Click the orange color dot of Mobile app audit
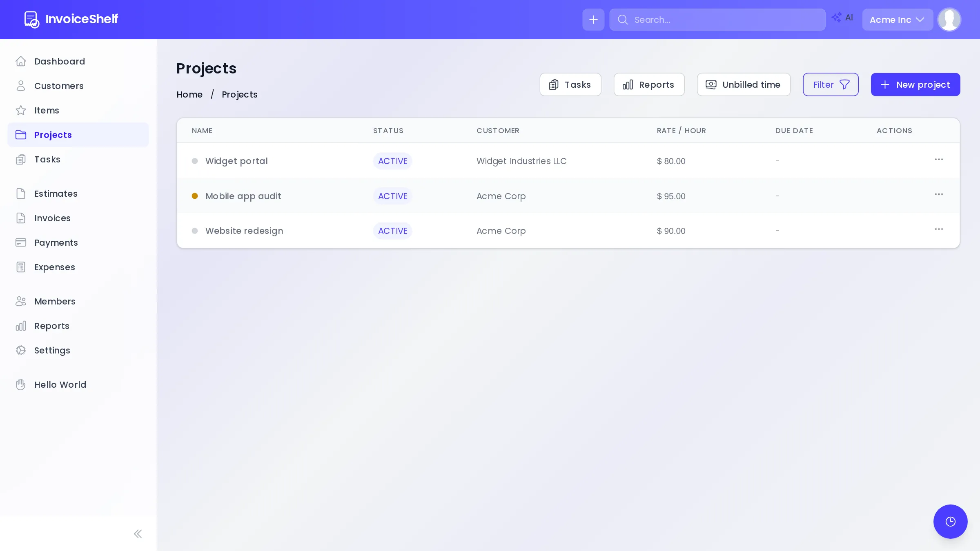 195,196
